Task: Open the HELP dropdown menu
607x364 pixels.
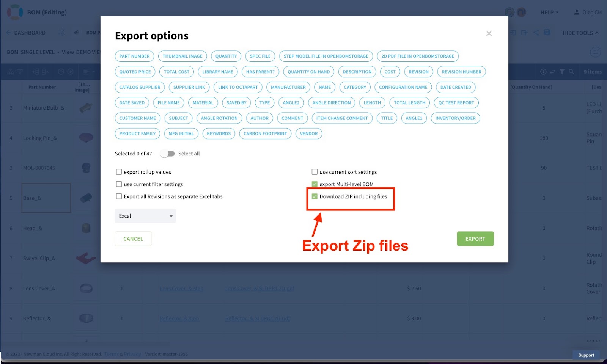Action: click(x=549, y=12)
